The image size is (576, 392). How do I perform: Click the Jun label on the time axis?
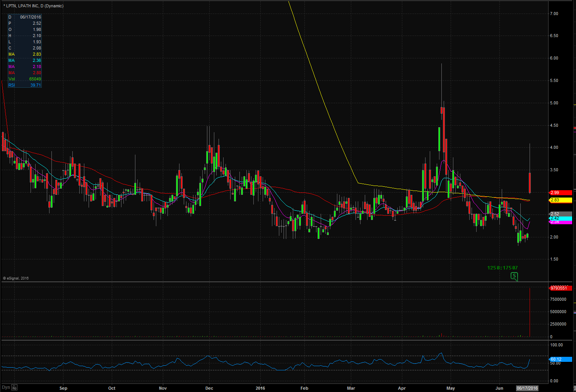pyautogui.click(x=499, y=388)
